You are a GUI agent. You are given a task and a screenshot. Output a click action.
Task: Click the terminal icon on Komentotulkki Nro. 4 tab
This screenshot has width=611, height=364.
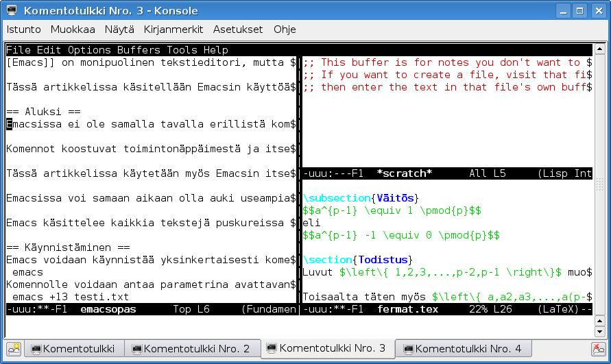click(x=409, y=349)
